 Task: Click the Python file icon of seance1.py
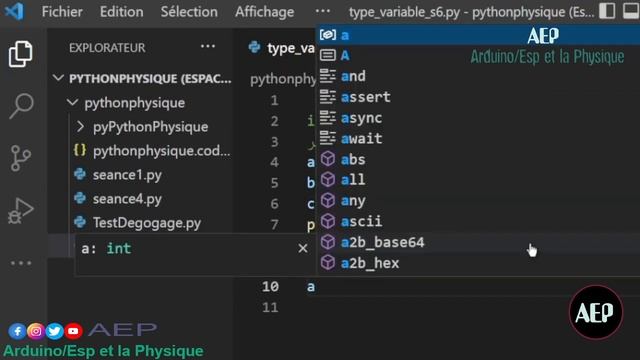pos(80,174)
